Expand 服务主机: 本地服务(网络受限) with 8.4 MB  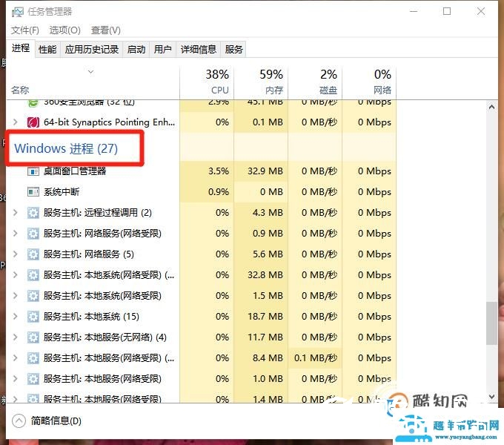15,358
